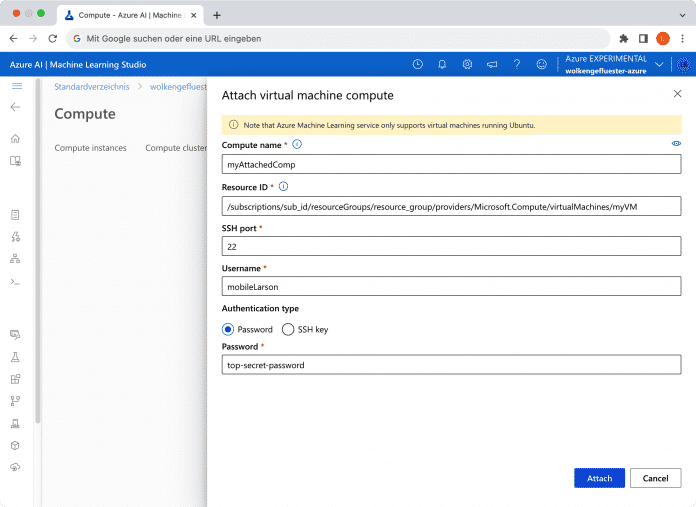Click the info icon beside Compute name
This screenshot has height=507, width=696.
(x=297, y=145)
